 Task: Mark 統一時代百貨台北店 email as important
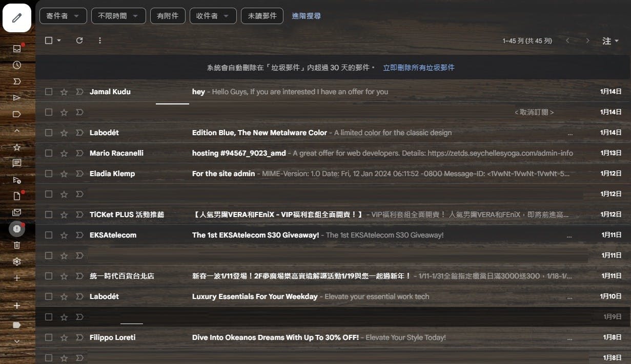pyautogui.click(x=79, y=276)
